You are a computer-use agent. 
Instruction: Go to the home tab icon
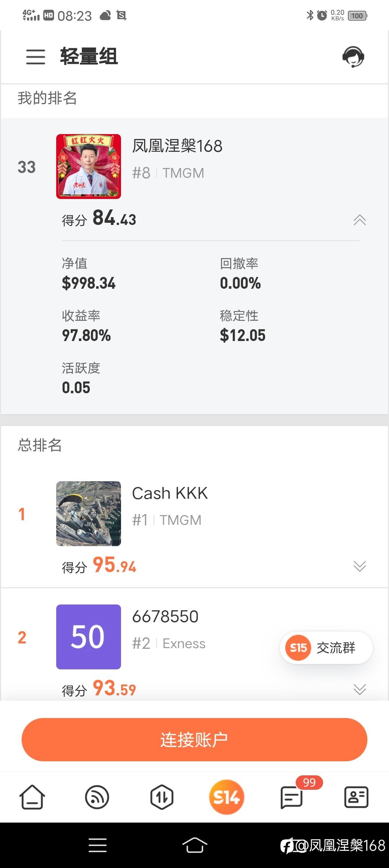pyautogui.click(x=32, y=797)
